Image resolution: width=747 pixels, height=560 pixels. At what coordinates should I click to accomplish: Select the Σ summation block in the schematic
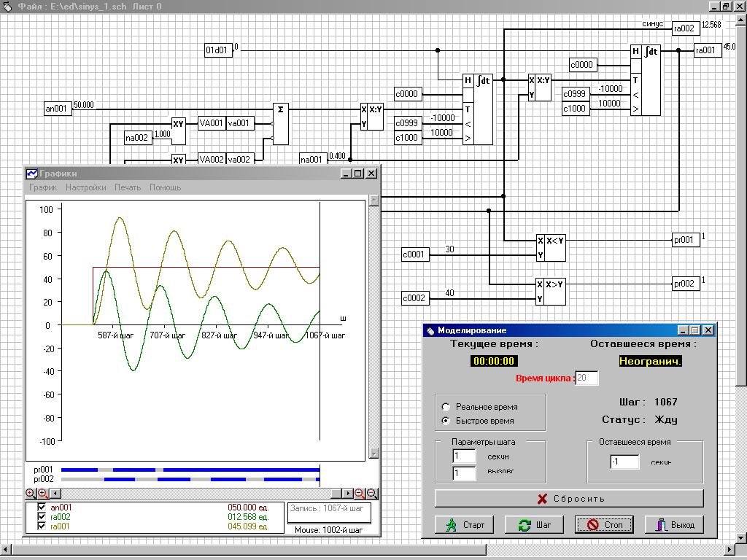[x=281, y=123]
